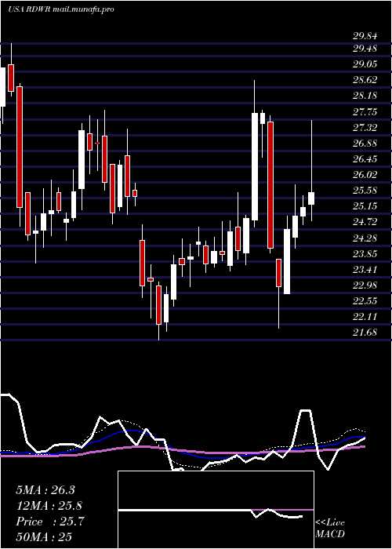Screen dimensions: 392x549
Task: Click the 'USA RDWR mail.munafa.pro' title text
Action: pyautogui.click(x=61, y=9)
